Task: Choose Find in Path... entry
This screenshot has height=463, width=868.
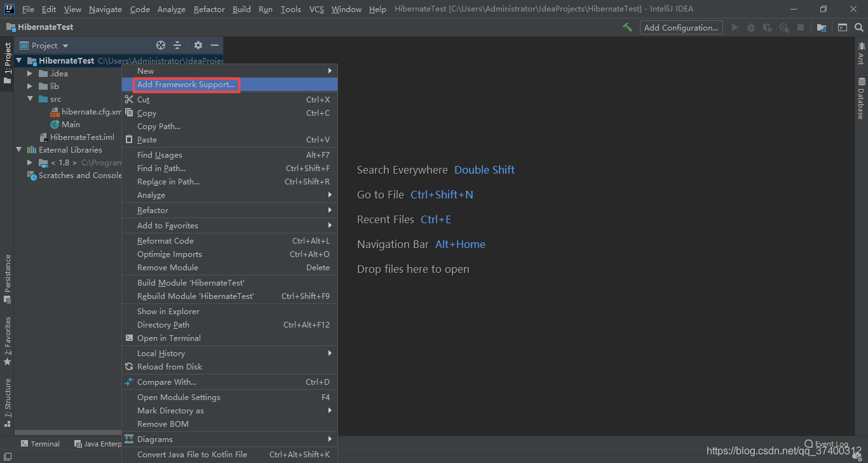Action: click(229, 168)
